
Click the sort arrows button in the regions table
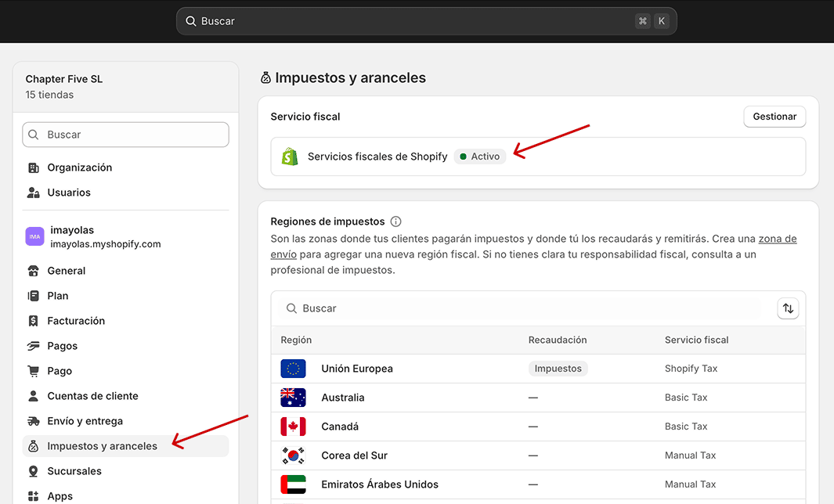[789, 308]
